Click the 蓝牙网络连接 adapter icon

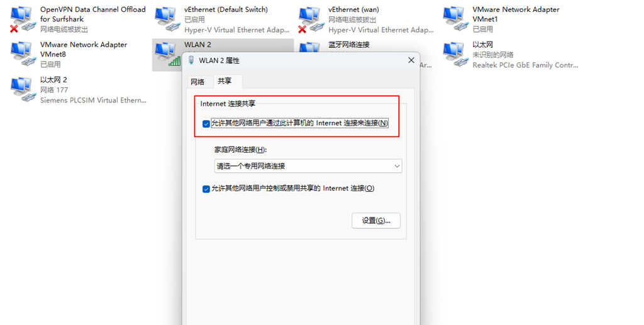pos(311,47)
